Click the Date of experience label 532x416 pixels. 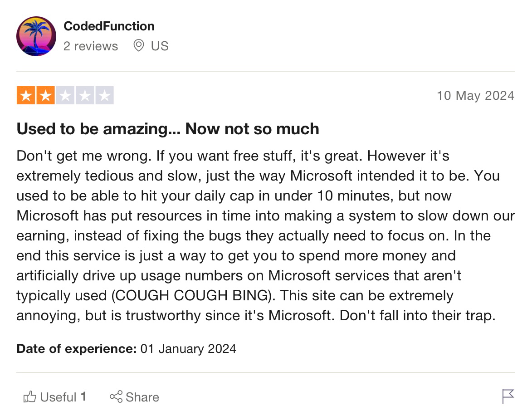76,349
